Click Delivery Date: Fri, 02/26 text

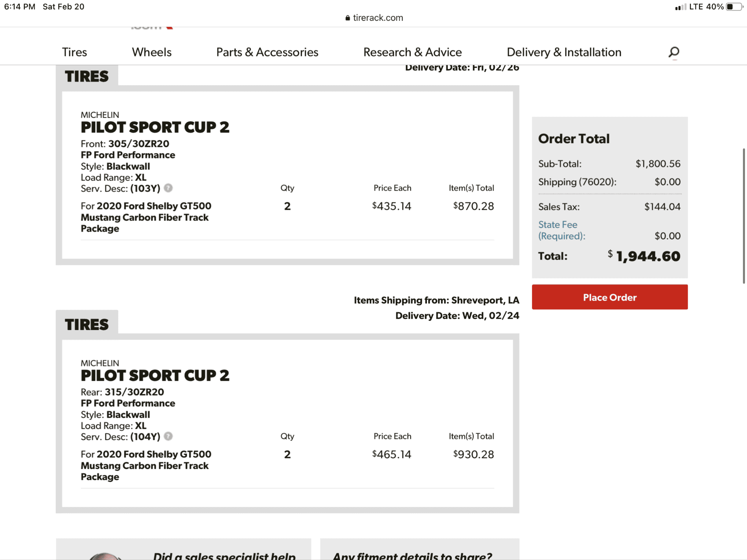462,68
